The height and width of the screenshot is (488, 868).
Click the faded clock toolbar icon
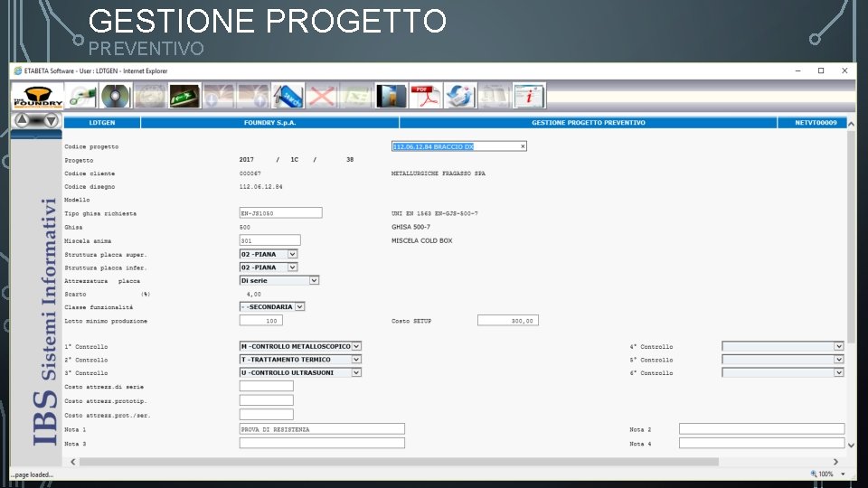coord(150,96)
